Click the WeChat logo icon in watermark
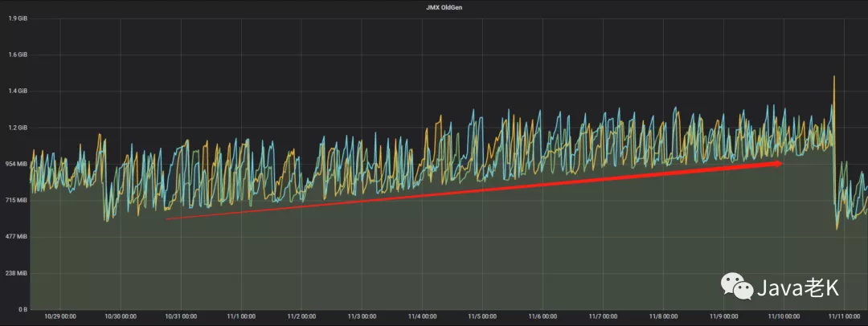Screen dimensions: 868x326 point(737,286)
